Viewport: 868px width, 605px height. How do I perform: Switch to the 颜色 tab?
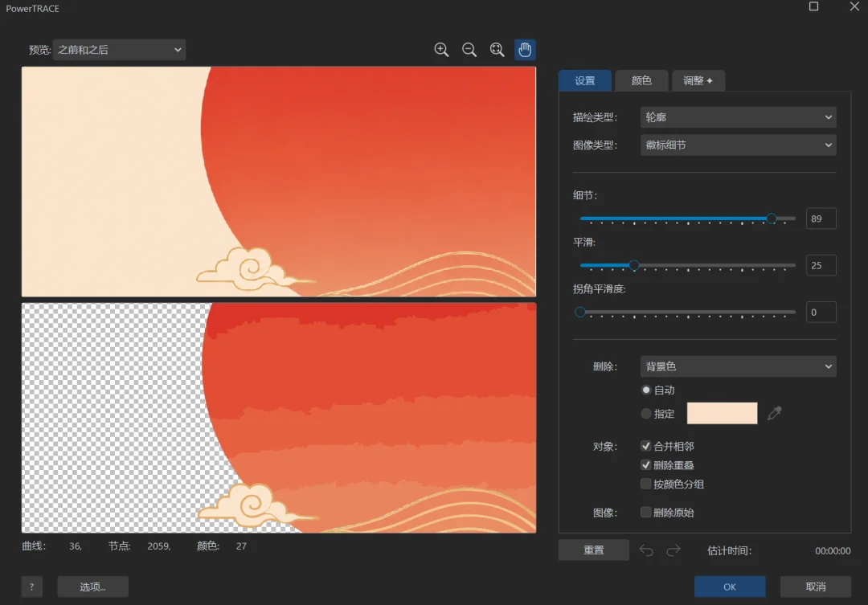[x=641, y=81]
